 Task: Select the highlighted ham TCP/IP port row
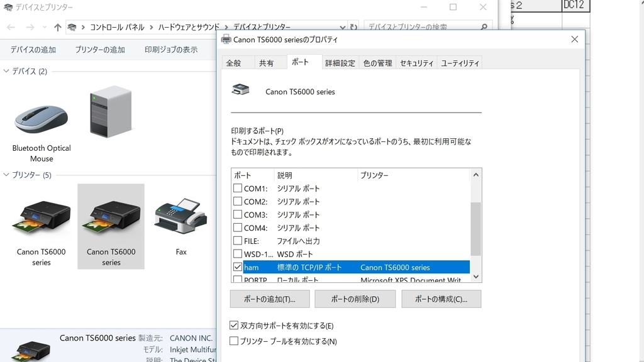[x=356, y=267]
